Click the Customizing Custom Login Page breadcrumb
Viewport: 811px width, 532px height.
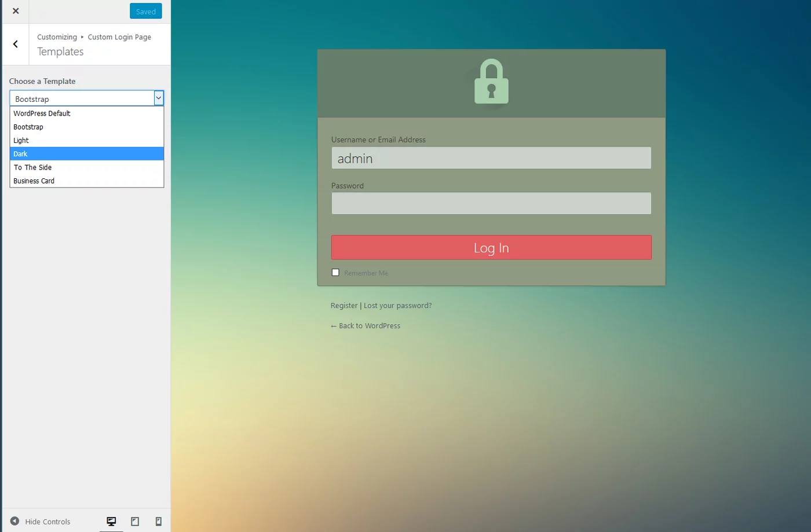(94, 37)
